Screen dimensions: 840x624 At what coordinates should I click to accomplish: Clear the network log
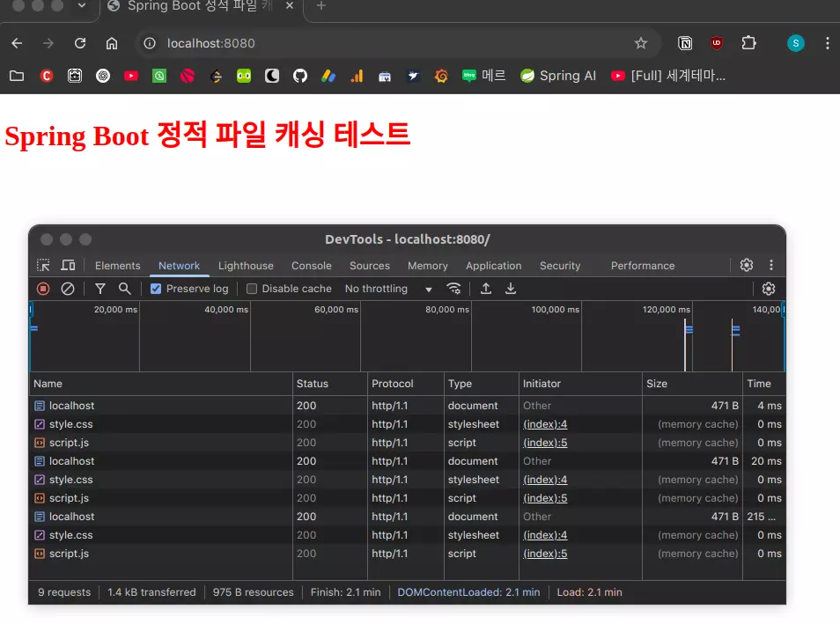point(68,289)
